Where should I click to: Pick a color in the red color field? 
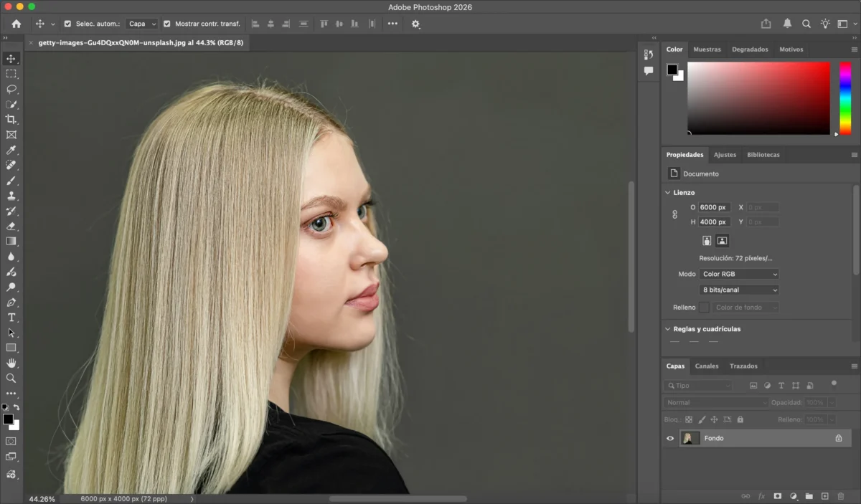[x=758, y=98]
